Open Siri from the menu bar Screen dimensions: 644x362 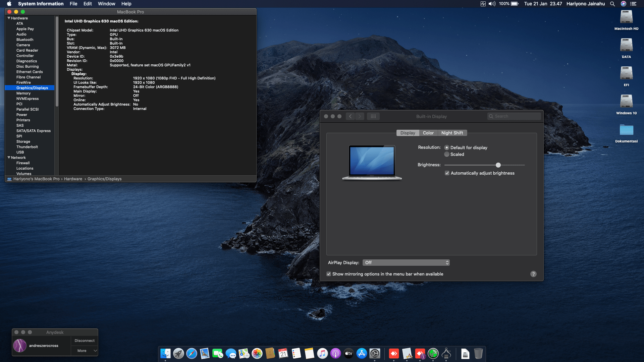624,4
